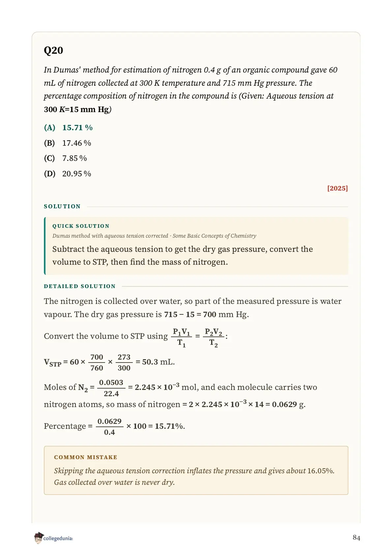Click the COMMON MISTAKE box heading
Screen dimensions: 392x555
[x=86, y=457]
